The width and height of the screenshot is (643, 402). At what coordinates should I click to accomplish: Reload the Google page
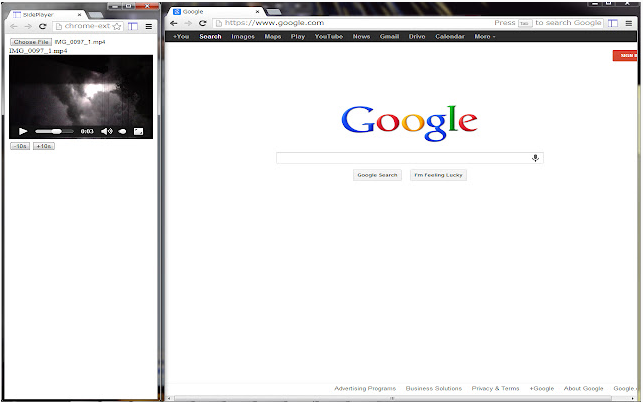click(203, 23)
